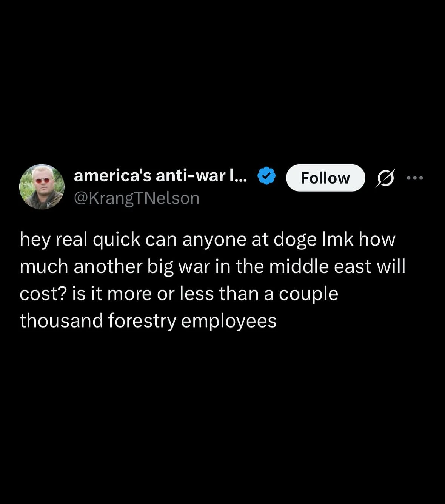445x504 pixels.
Task: Click the tweet line starting "hey real quick"
Action: (208, 240)
